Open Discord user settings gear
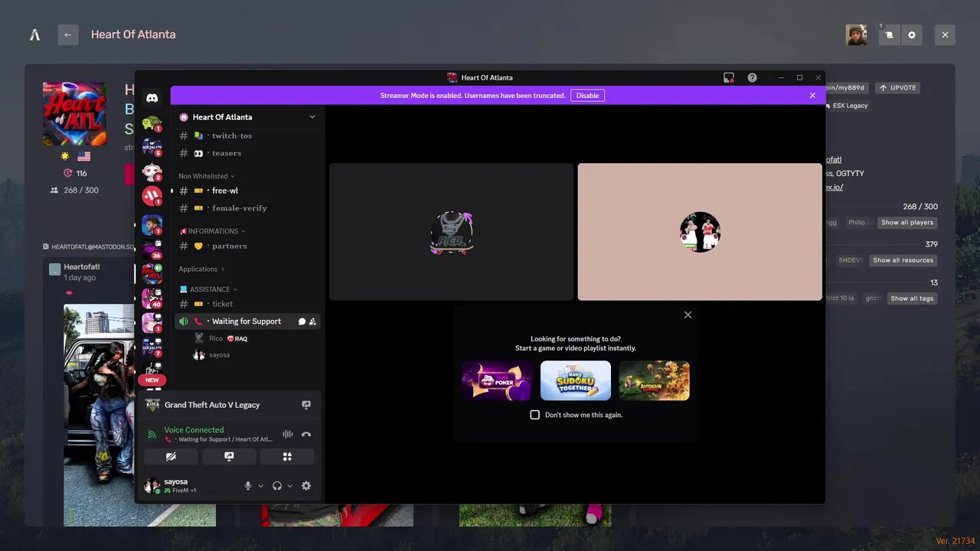980x551 pixels. click(306, 486)
